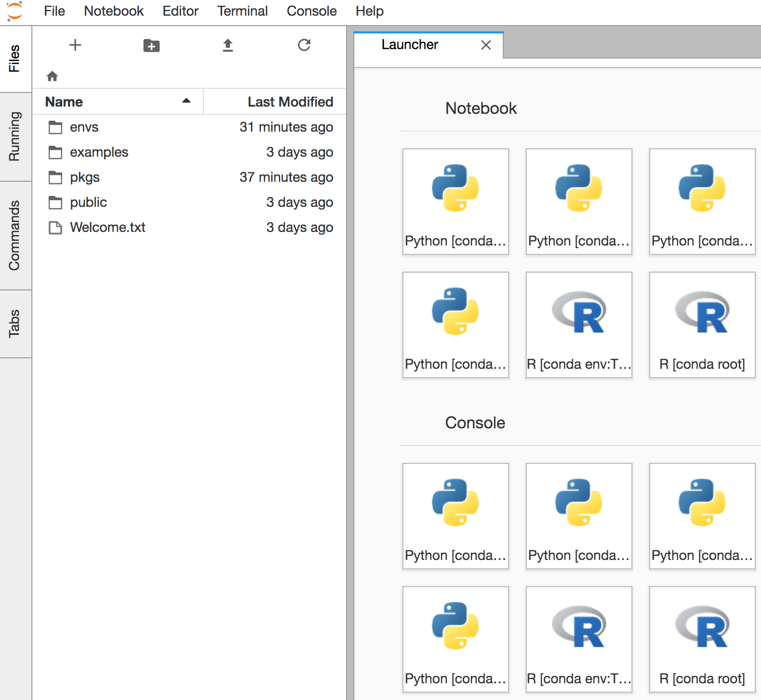Image resolution: width=761 pixels, height=700 pixels.
Task: Launch the first Python card in Console's top row
Action: point(456,516)
